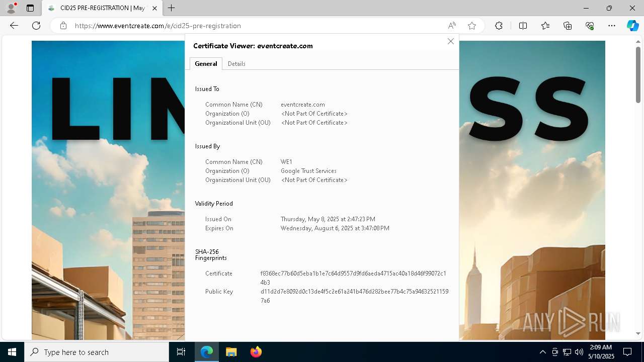Open the taskbar clock and date
644x362 pixels.
[601, 352]
